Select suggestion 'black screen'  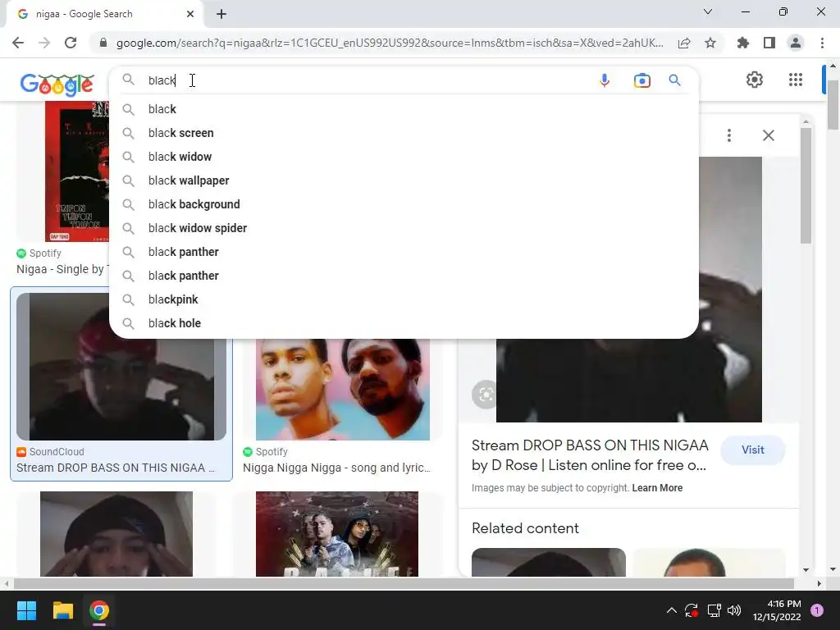click(x=404, y=133)
